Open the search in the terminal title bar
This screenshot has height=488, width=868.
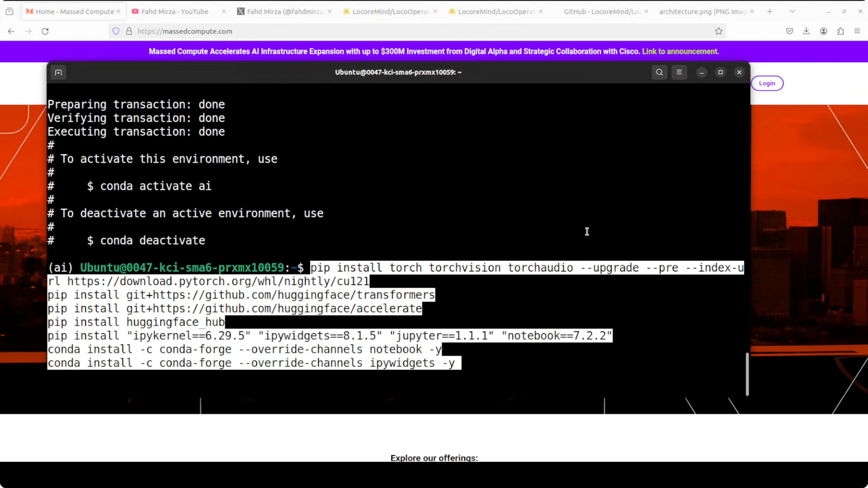pos(659,72)
